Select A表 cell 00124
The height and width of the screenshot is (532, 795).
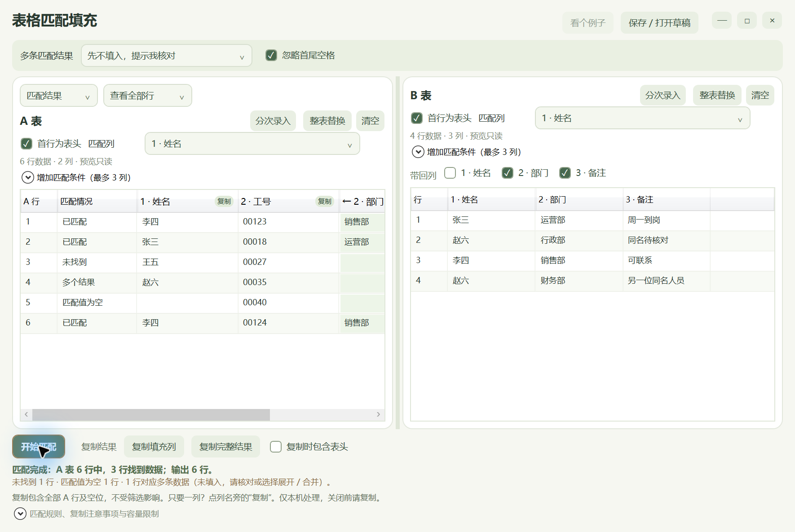[x=288, y=322]
